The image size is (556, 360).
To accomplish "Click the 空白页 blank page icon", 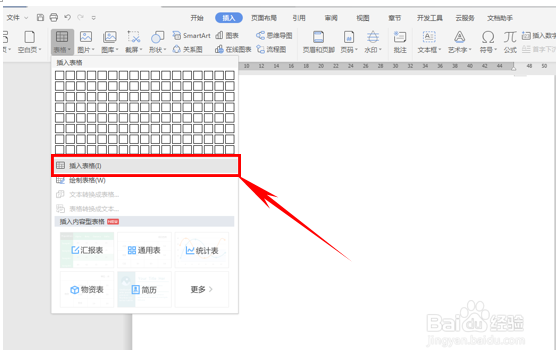I will [x=29, y=37].
